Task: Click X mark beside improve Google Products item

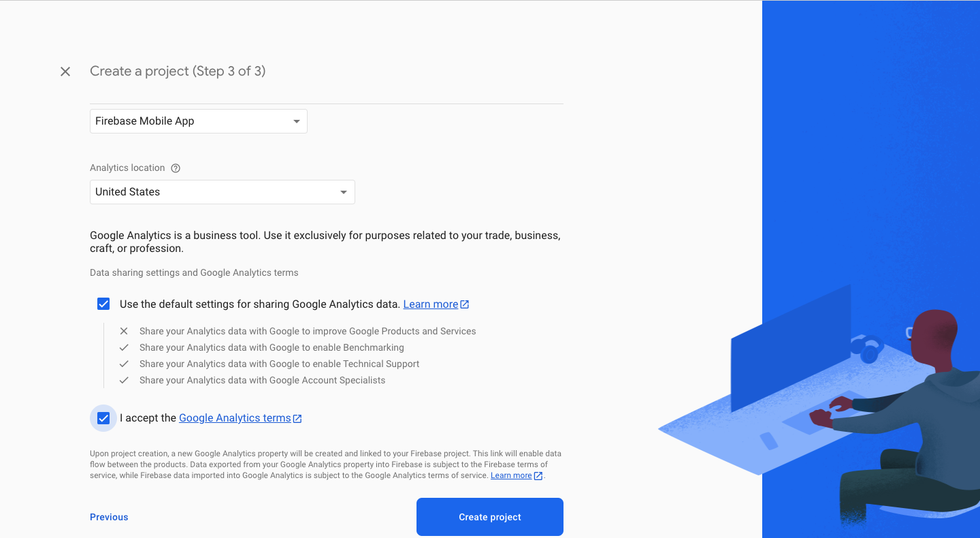Action: pos(124,331)
